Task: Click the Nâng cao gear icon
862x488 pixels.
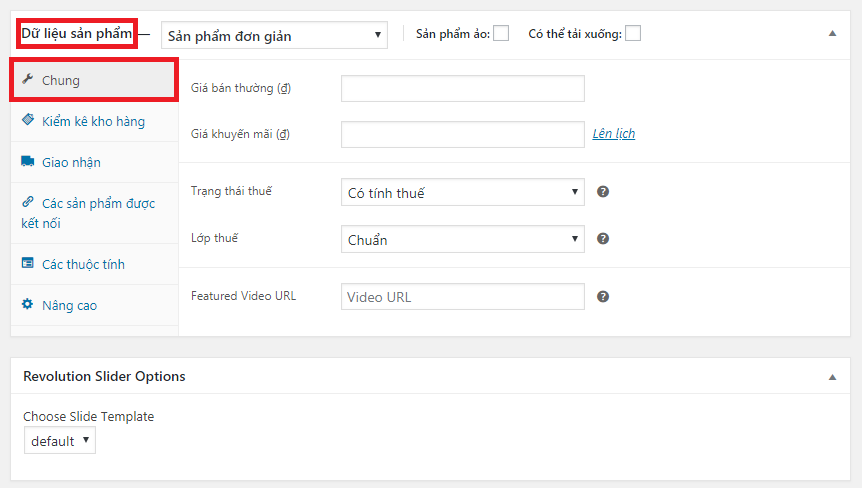Action: (x=28, y=305)
